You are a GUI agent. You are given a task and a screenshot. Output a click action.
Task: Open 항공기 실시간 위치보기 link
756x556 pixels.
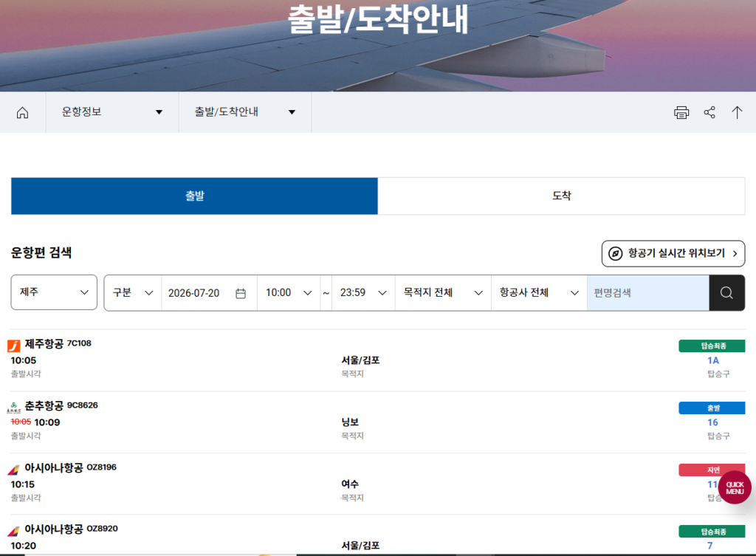pos(673,253)
